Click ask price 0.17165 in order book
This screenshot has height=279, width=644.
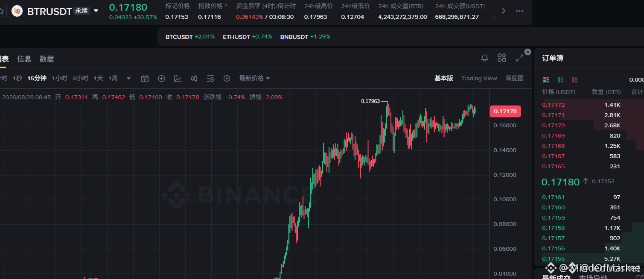tap(554, 166)
